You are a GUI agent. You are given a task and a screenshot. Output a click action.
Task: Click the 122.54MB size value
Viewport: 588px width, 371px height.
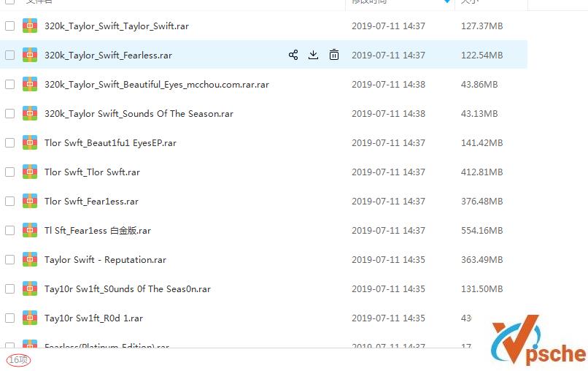pyautogui.click(x=481, y=56)
